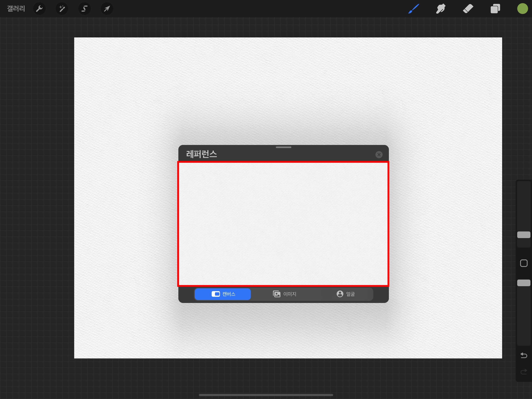Screen dimensions: 532x399
Task: Switch reference to 캔버스 tab
Action: point(223,294)
